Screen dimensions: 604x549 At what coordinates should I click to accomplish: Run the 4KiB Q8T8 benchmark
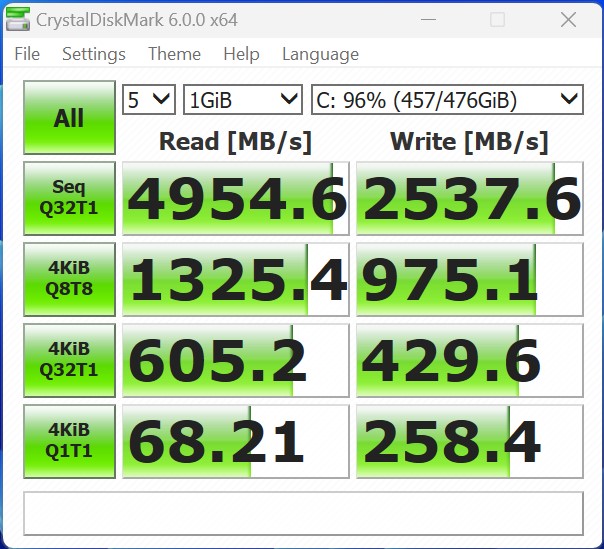tap(69, 279)
